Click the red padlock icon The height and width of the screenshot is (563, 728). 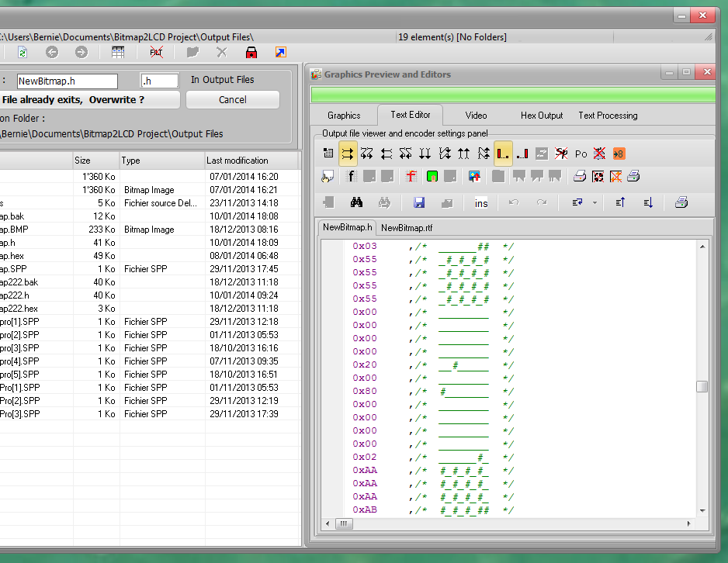(x=251, y=53)
